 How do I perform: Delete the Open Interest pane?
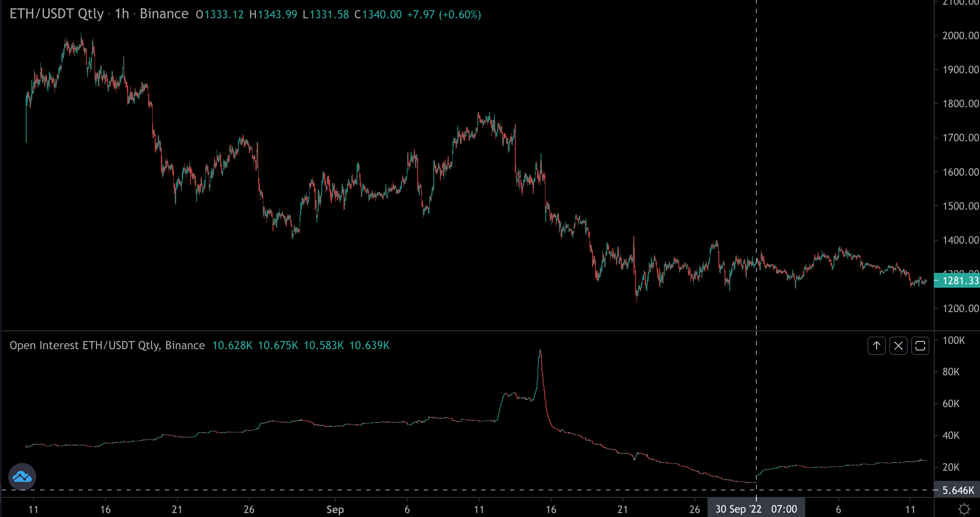(x=898, y=346)
